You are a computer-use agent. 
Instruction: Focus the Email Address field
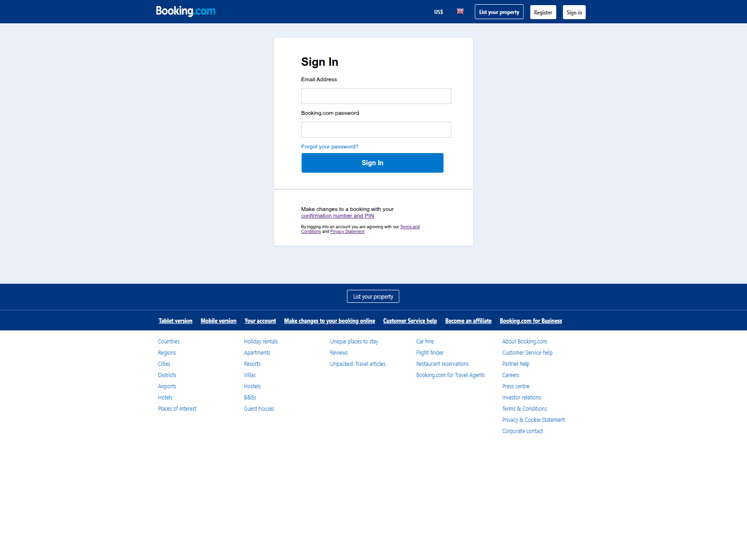click(376, 96)
